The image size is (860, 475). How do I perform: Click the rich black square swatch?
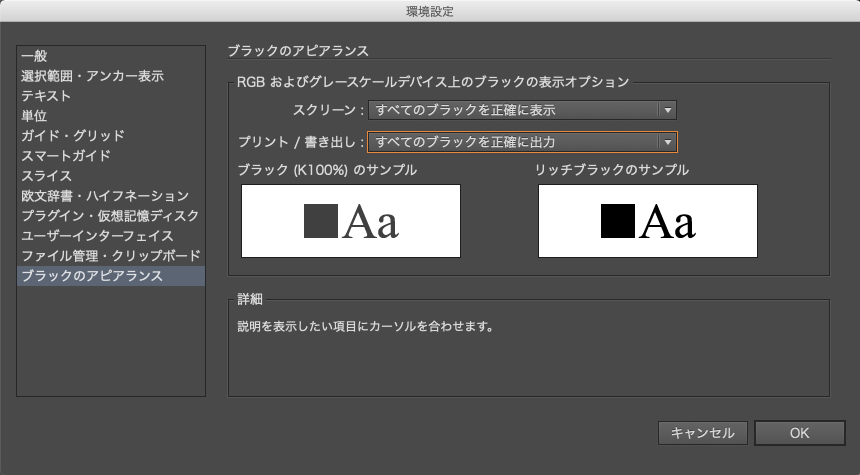(x=618, y=221)
